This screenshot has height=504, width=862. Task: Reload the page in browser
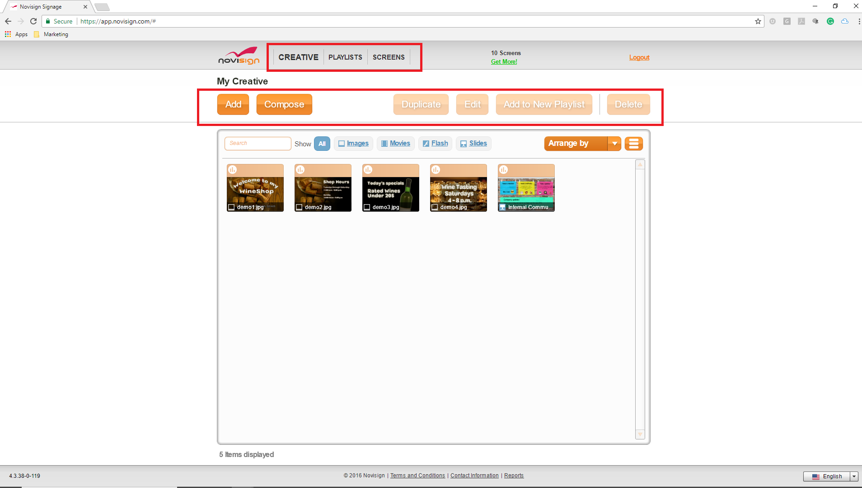(x=33, y=21)
